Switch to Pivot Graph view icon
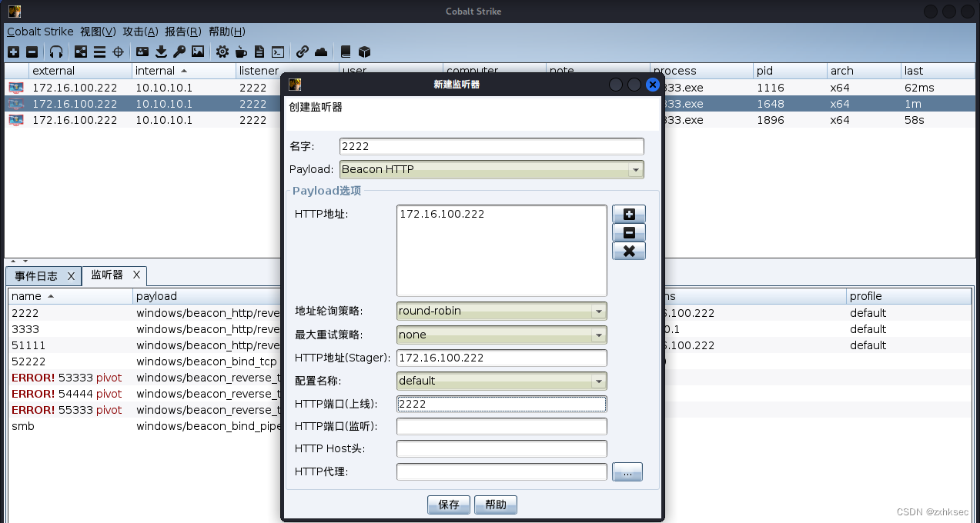The width and height of the screenshot is (980, 523). tap(81, 52)
